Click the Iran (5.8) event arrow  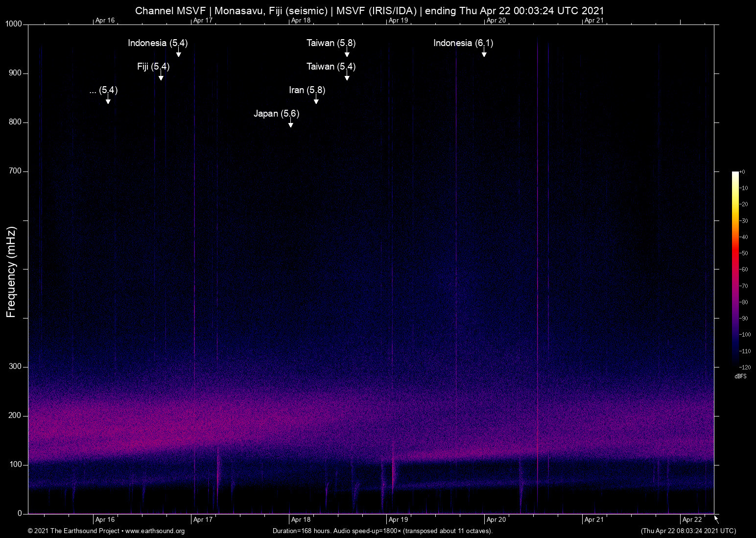click(x=315, y=100)
